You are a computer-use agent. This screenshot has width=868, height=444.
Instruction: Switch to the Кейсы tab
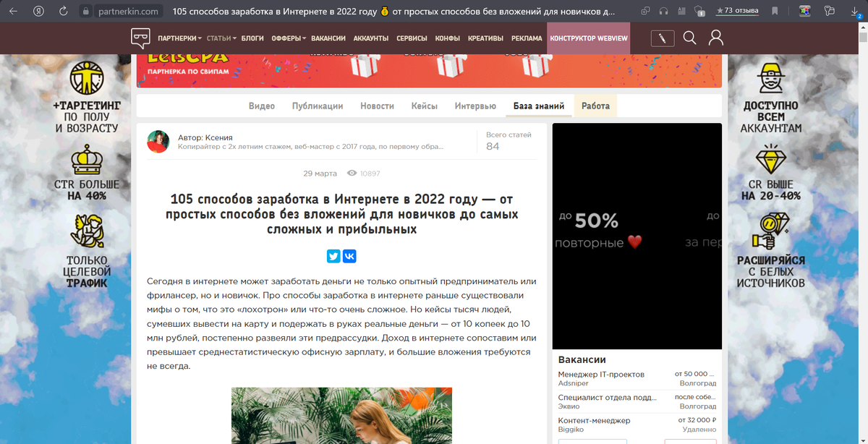[425, 106]
